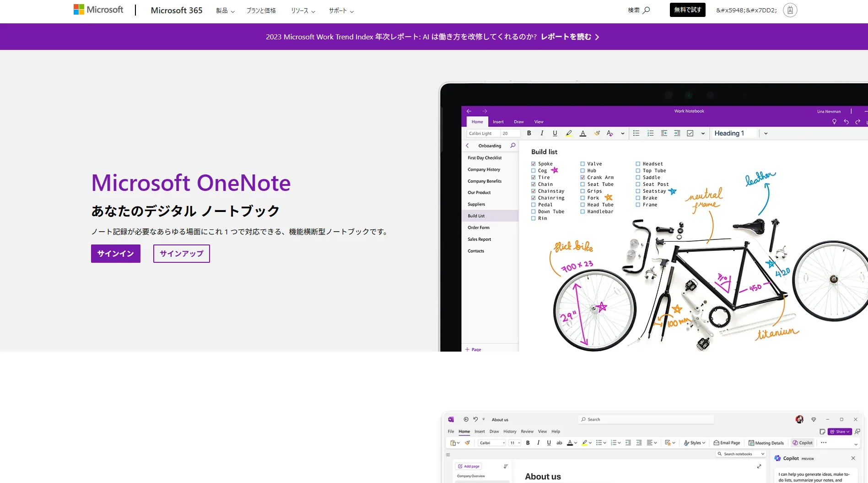868x483 pixels.
Task: Click the bulleted list icon in tablet OneNote
Action: pyautogui.click(x=636, y=133)
